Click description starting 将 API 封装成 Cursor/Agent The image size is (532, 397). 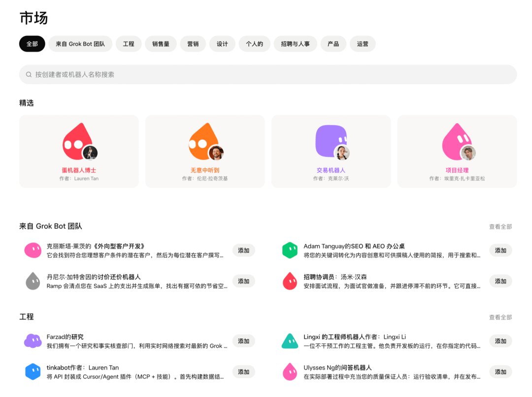pos(135,377)
